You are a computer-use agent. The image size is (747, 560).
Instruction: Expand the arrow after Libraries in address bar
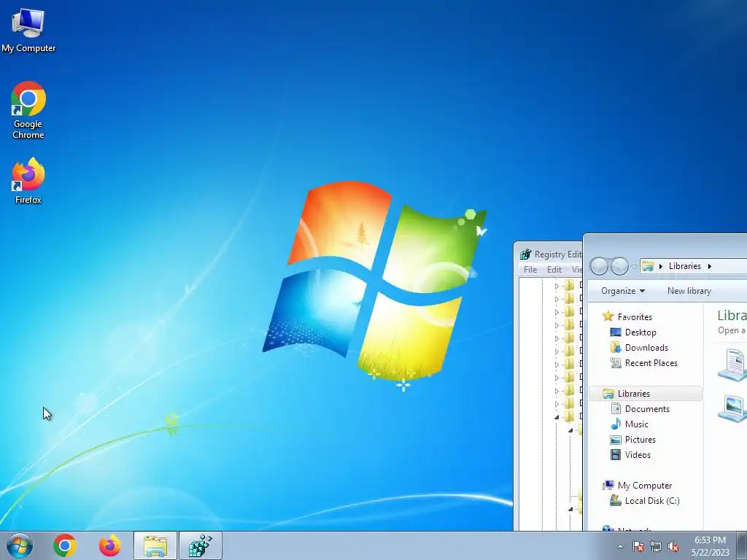(709, 266)
